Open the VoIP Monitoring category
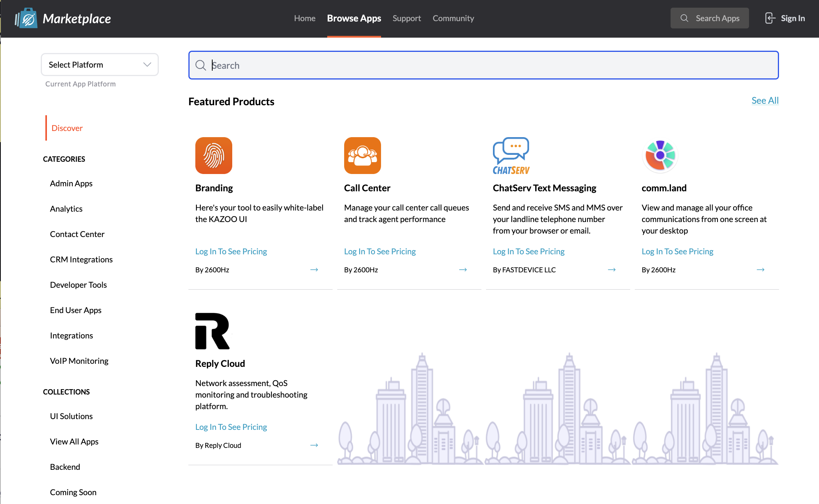The height and width of the screenshot is (504, 819). click(x=79, y=361)
